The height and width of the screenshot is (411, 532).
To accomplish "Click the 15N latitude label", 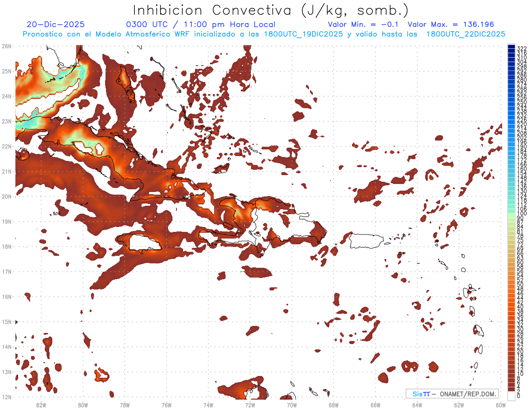I will click(x=6, y=321).
